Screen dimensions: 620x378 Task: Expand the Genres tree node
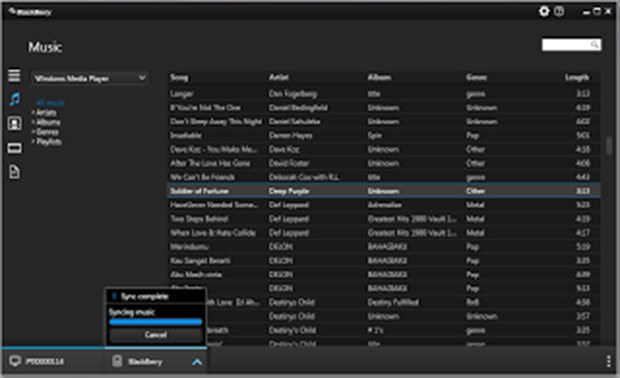tap(33, 132)
